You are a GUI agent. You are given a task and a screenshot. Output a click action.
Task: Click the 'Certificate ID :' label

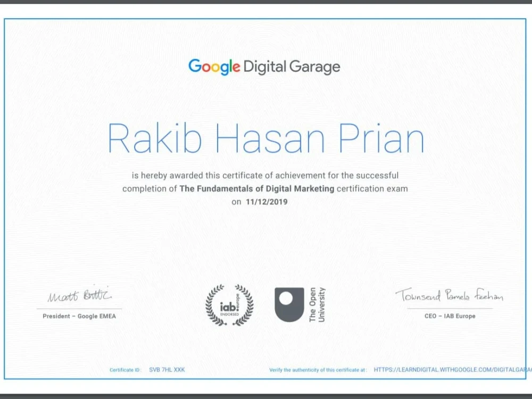click(125, 370)
